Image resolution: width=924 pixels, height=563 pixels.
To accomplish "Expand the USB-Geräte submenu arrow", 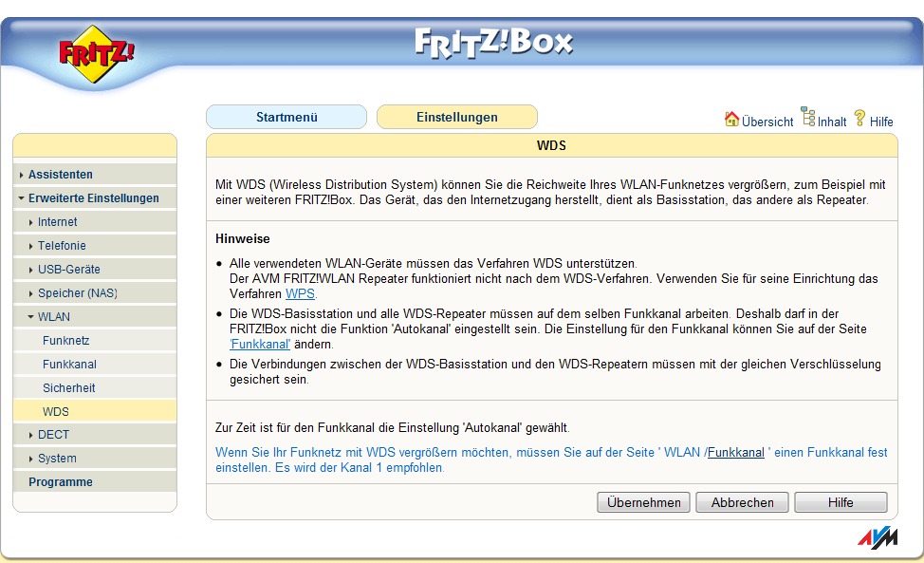I will [30, 270].
